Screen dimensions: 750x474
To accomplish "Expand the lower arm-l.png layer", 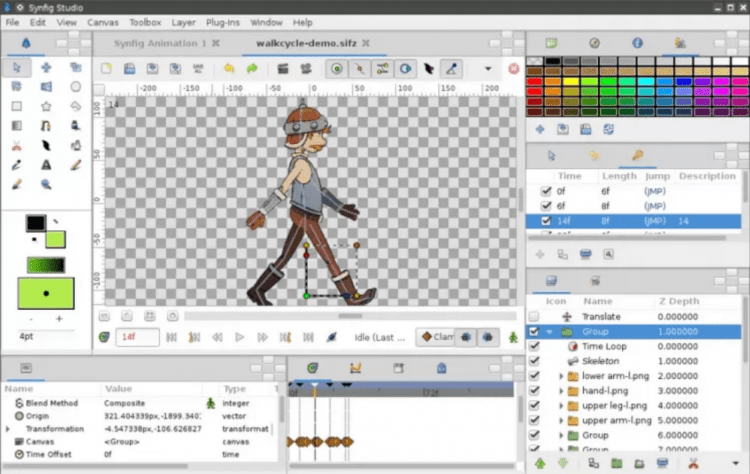I will pos(561,376).
